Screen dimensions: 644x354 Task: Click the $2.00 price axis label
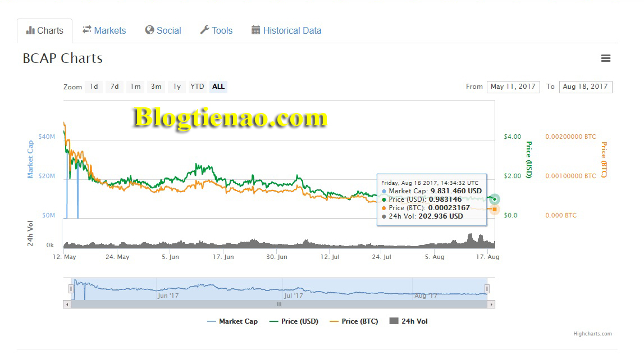(513, 176)
